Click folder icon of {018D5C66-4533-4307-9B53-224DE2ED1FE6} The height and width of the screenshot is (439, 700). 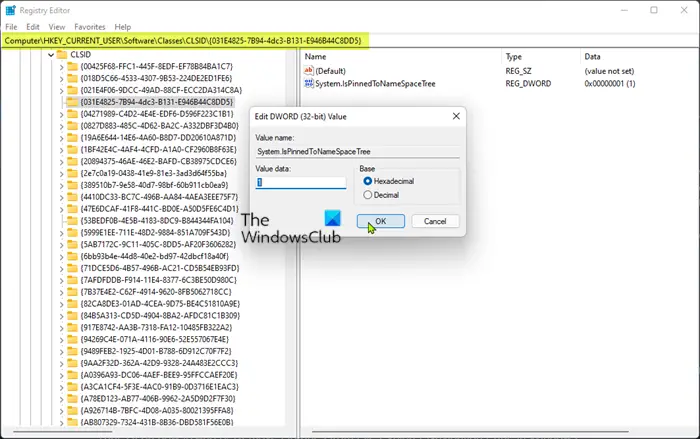pos(72,78)
